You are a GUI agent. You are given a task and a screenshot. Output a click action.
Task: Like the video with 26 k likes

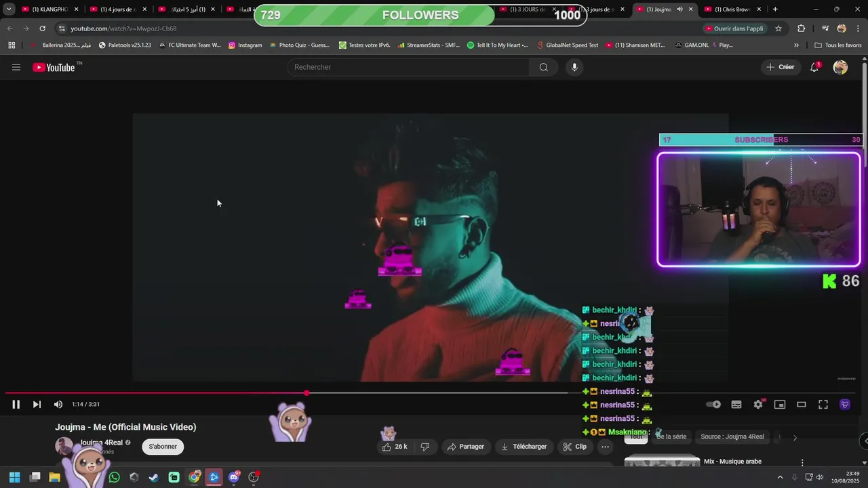(395, 447)
